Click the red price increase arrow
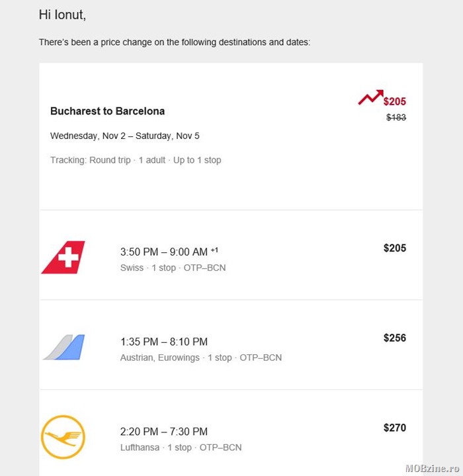 coord(370,98)
